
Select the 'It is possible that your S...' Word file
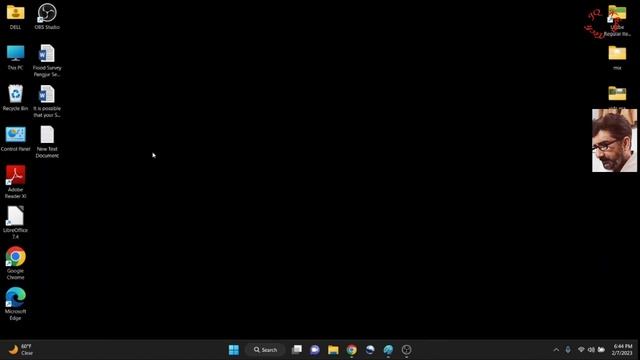click(x=47, y=101)
